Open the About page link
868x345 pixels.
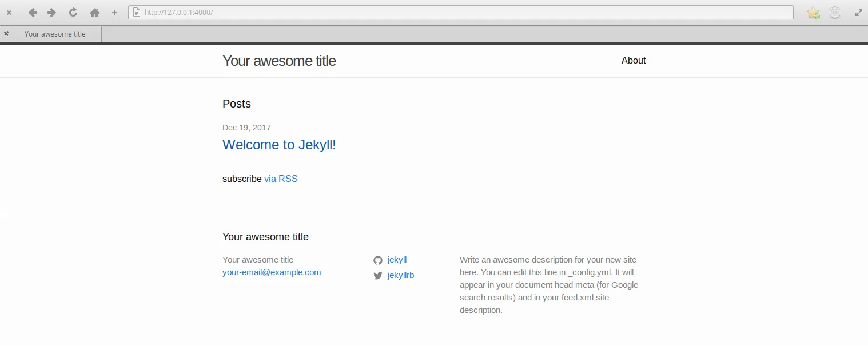coord(634,61)
